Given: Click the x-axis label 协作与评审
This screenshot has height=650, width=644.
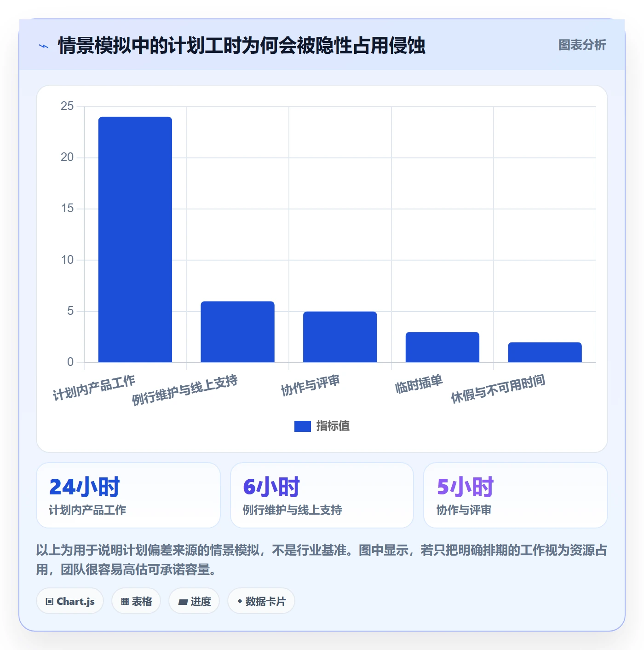Looking at the screenshot, I should tap(310, 385).
